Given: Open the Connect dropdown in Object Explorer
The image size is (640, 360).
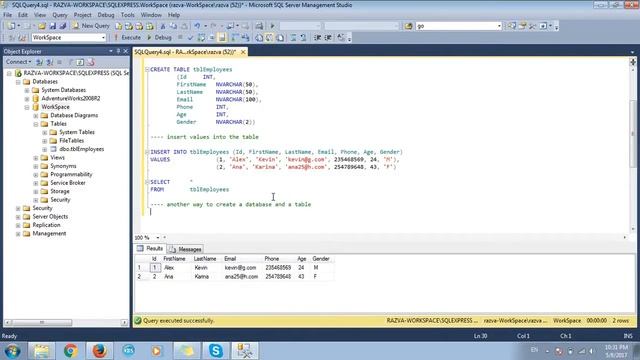Looking at the screenshot, I should point(18,62).
